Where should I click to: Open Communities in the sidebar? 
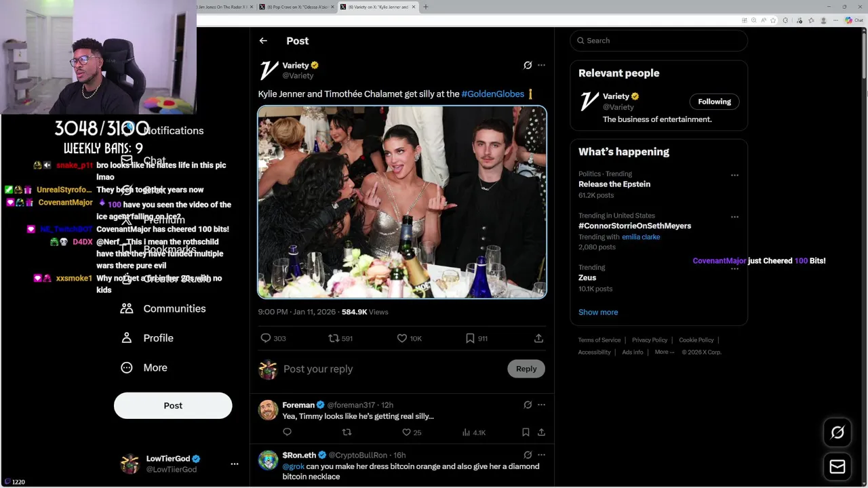coord(163,308)
